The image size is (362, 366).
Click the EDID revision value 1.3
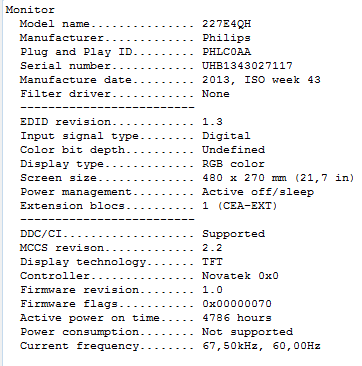[212, 122]
